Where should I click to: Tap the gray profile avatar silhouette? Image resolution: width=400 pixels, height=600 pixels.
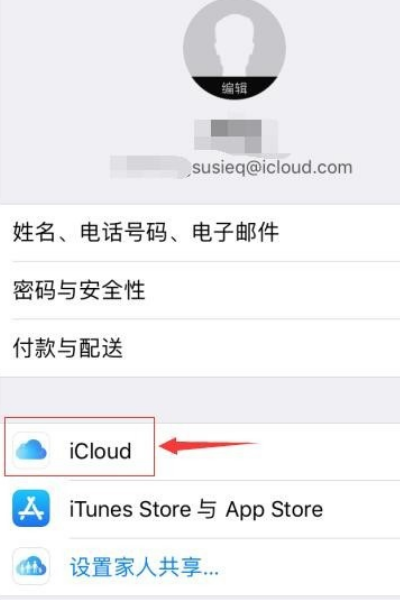tap(234, 48)
